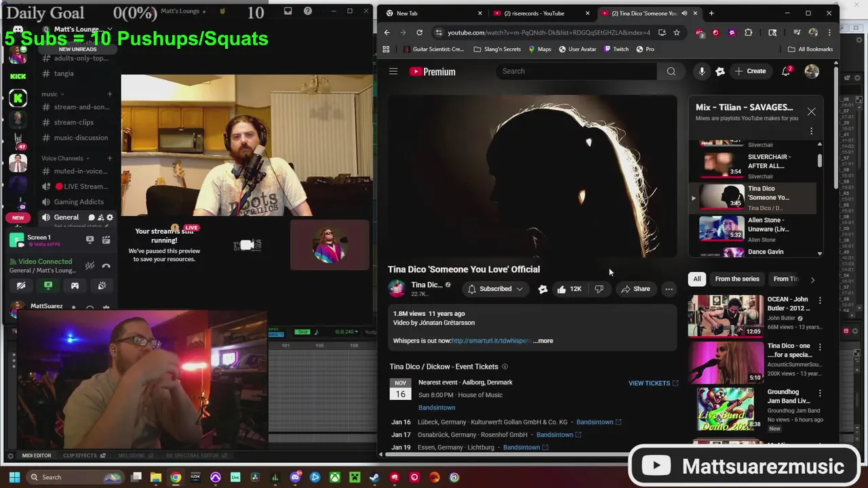Open Chrome extensions puzzle icon
868x488 pixels.
coord(749,33)
